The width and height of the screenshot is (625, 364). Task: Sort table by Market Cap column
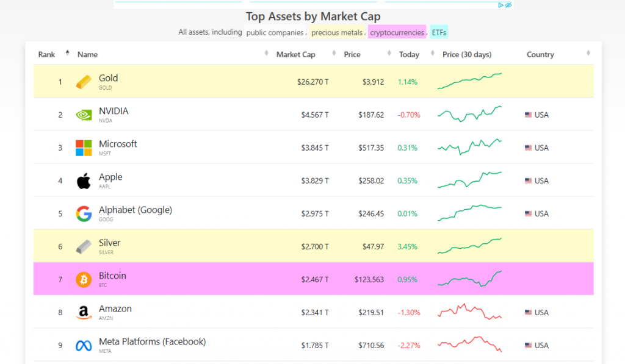296,54
